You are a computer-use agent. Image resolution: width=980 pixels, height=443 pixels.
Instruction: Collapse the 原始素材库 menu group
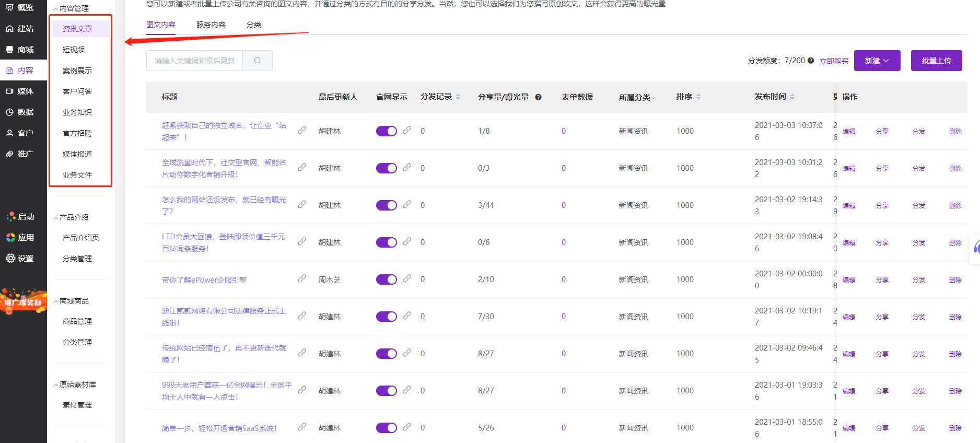[x=75, y=384]
